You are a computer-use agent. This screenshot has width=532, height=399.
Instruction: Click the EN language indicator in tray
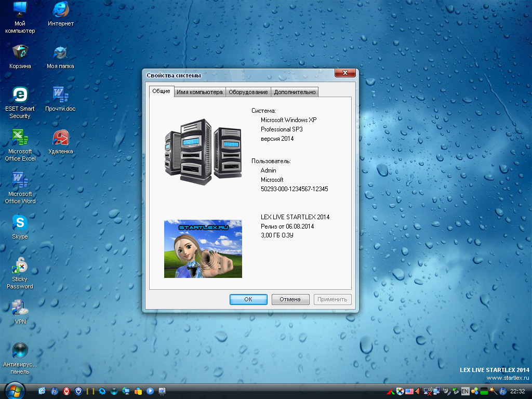click(465, 391)
